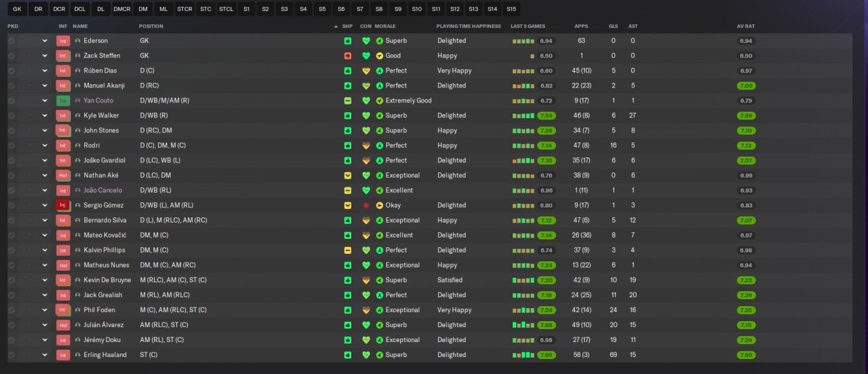
Task: Select the DCR position tab
Action: tap(59, 9)
